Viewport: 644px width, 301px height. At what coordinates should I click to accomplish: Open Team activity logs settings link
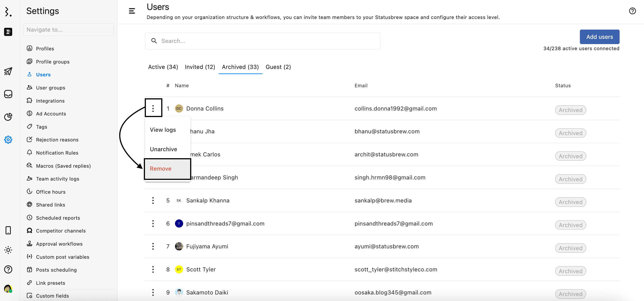[x=58, y=179]
